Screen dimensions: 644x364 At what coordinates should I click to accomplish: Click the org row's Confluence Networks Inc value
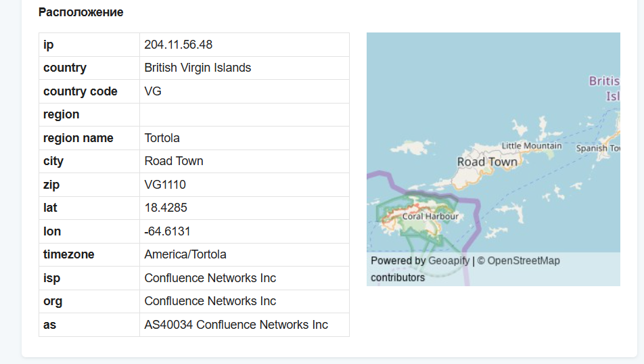[210, 301]
